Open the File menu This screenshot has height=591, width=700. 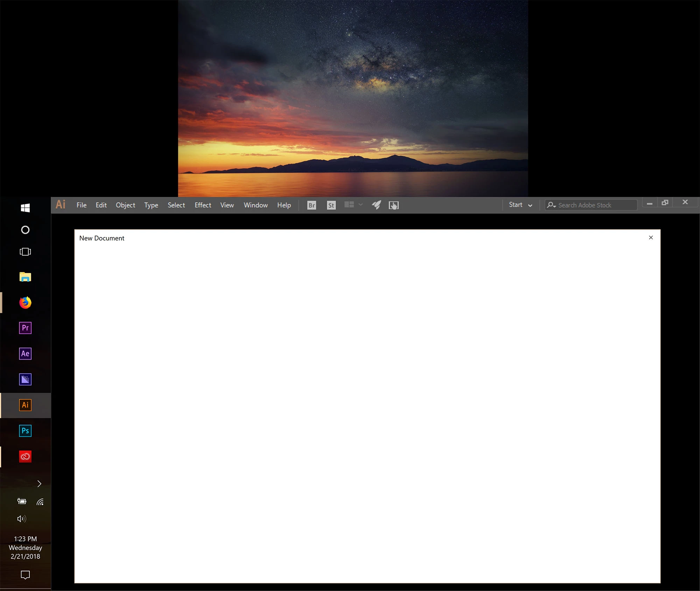pos(81,205)
